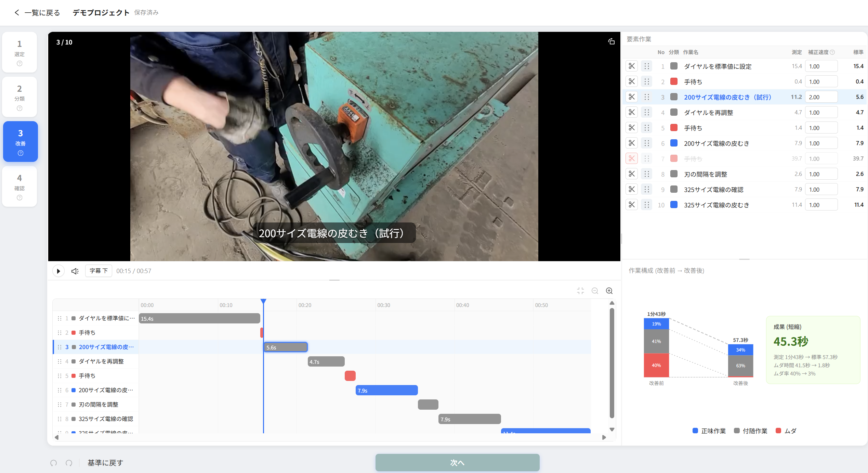Play the video
Image resolution: width=868 pixels, height=473 pixels.
tap(58, 271)
